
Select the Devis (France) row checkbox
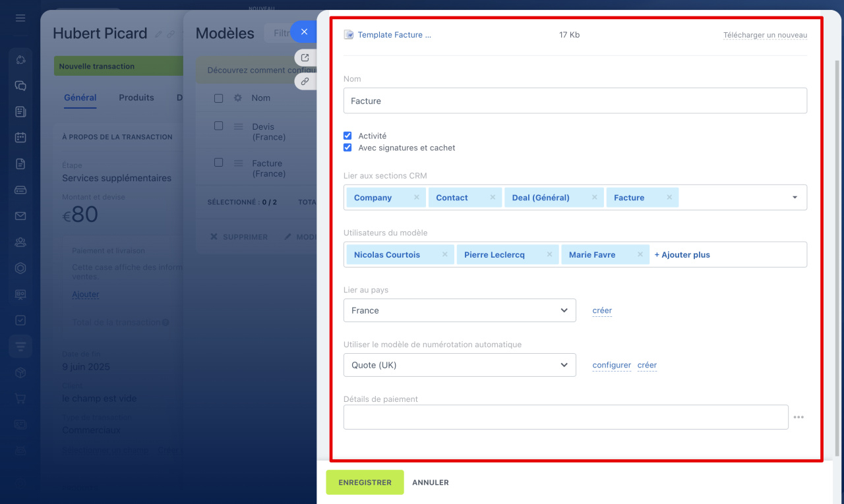218,126
